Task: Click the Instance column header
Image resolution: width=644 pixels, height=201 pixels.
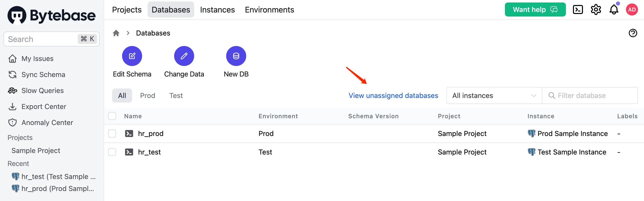Action: coord(541,116)
